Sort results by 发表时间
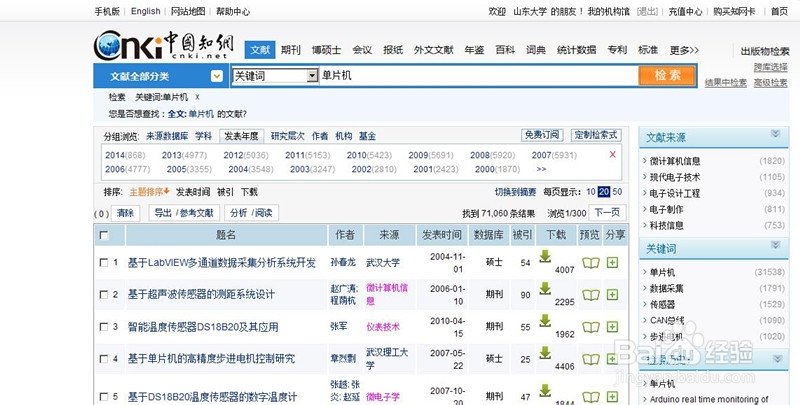800x405 pixels. click(x=193, y=192)
